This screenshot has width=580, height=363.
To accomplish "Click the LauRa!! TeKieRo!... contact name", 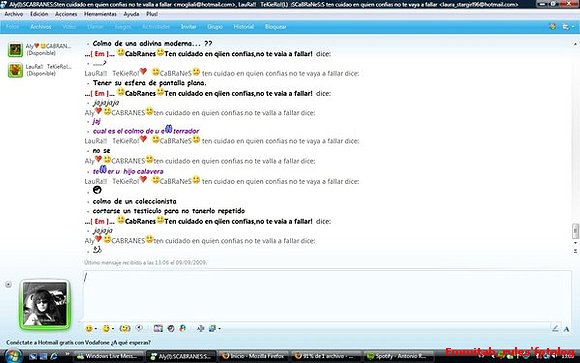I will [48, 67].
